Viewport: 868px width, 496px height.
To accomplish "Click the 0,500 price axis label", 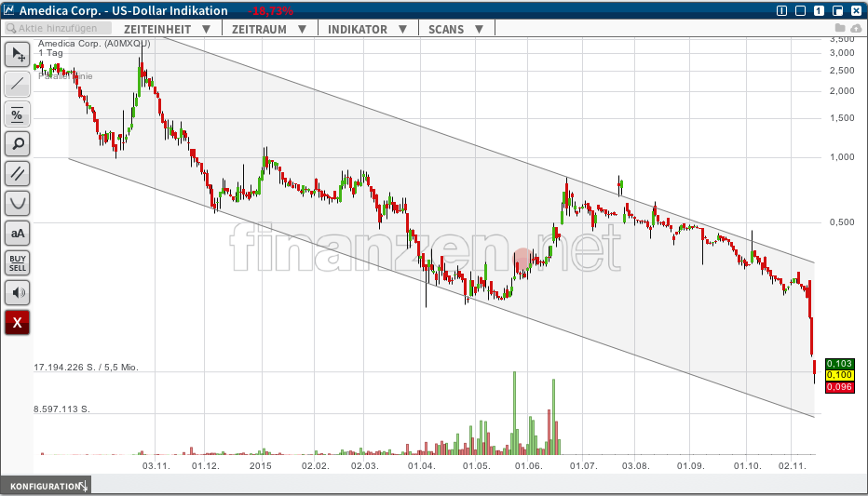I will pyautogui.click(x=842, y=222).
